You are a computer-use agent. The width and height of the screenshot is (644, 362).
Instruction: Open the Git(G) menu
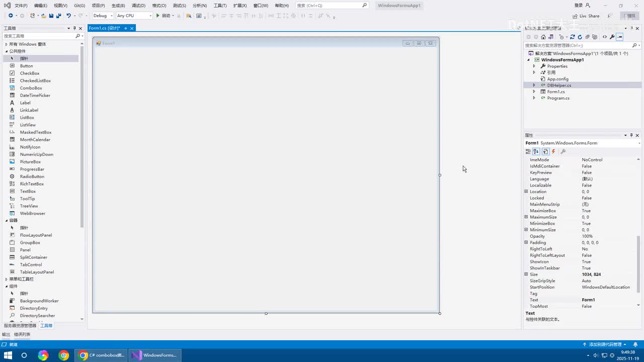79,6
